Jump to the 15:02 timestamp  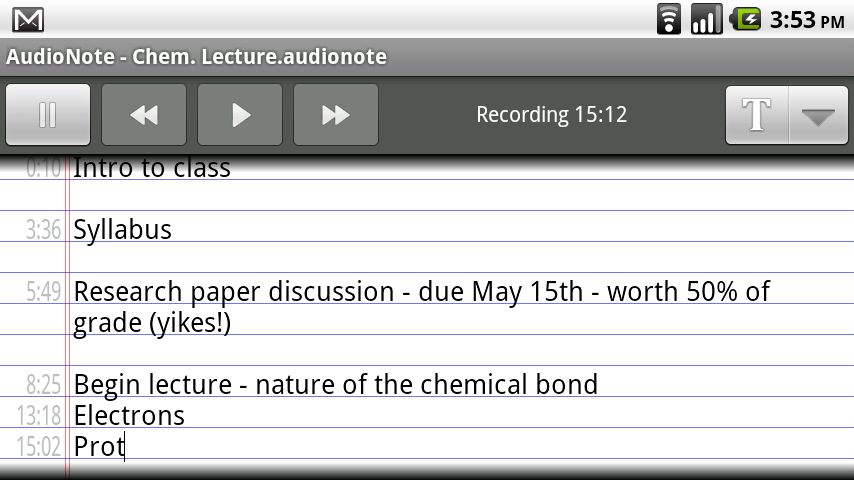tap(39, 447)
